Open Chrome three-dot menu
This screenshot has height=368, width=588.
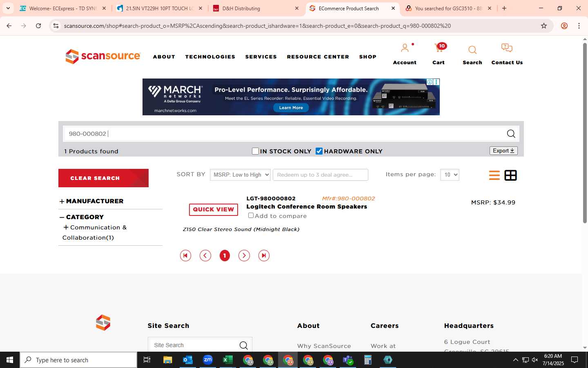pos(579,26)
